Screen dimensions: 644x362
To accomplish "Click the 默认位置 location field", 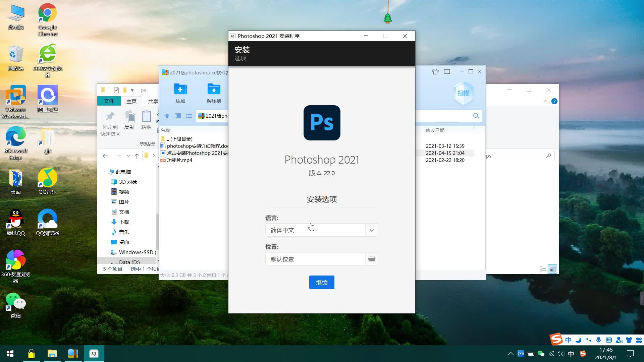I will [x=315, y=259].
